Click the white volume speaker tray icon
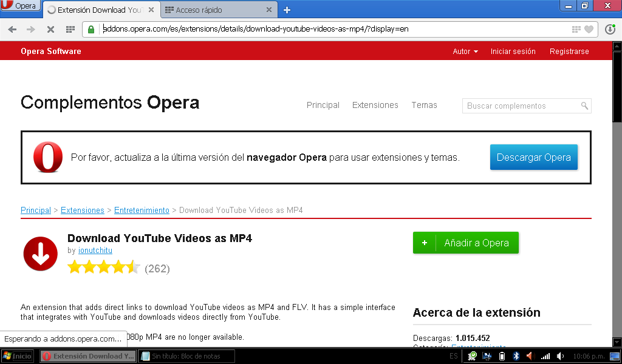The image size is (622, 364). (x=560, y=356)
